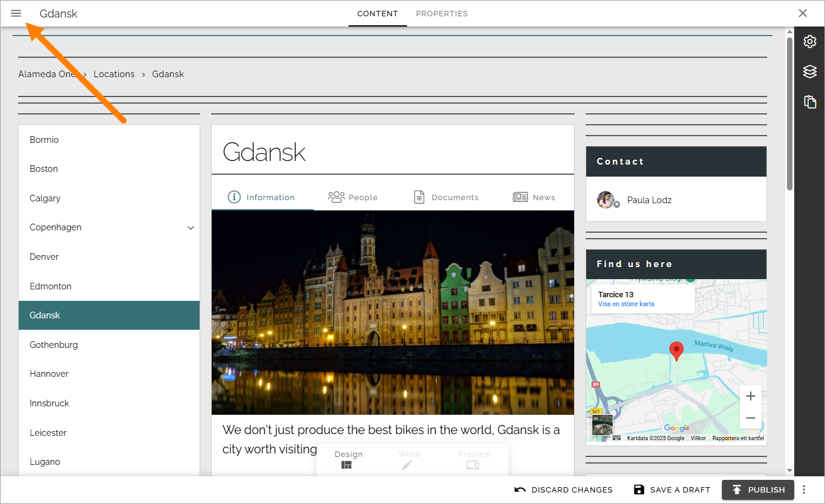Viewport: 825px width, 504px height.
Task: Open the map Villkor link
Action: point(698,438)
